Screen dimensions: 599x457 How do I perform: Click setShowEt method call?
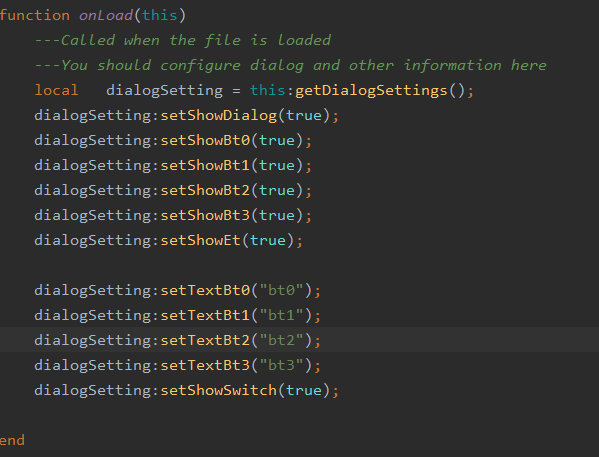[200, 240]
